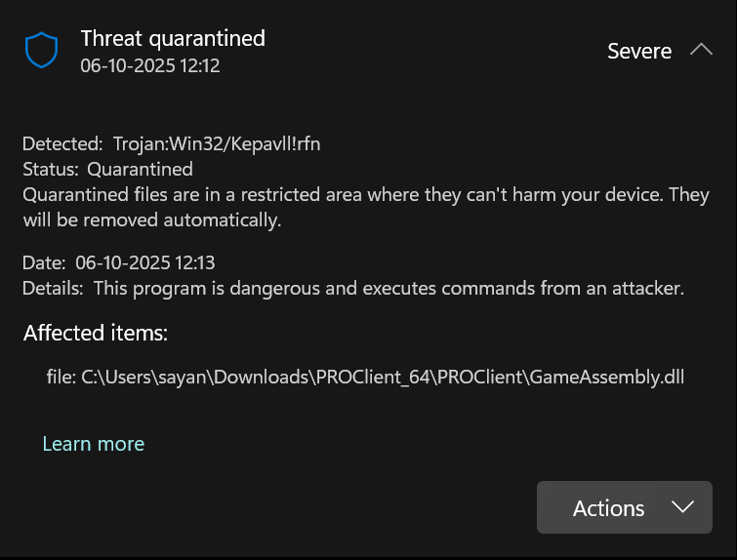The height and width of the screenshot is (560, 737).
Task: Select the GameAssembly.dll file path
Action: [383, 377]
